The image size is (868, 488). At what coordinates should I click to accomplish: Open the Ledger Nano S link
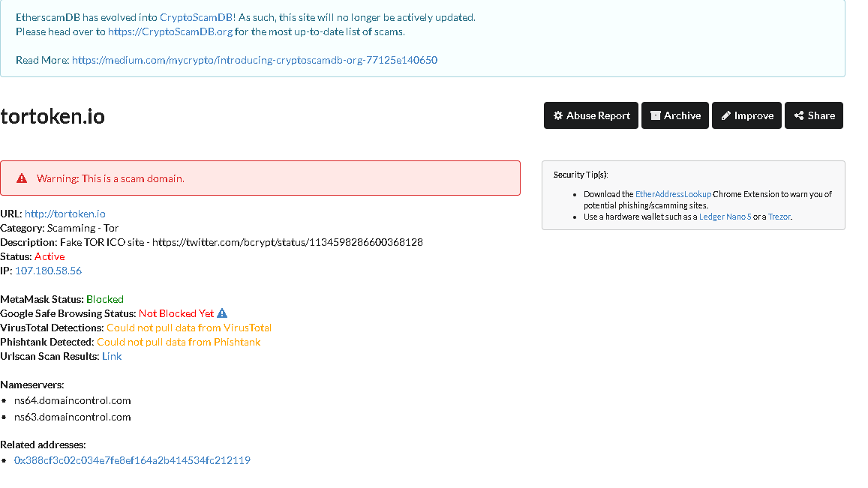coord(725,217)
